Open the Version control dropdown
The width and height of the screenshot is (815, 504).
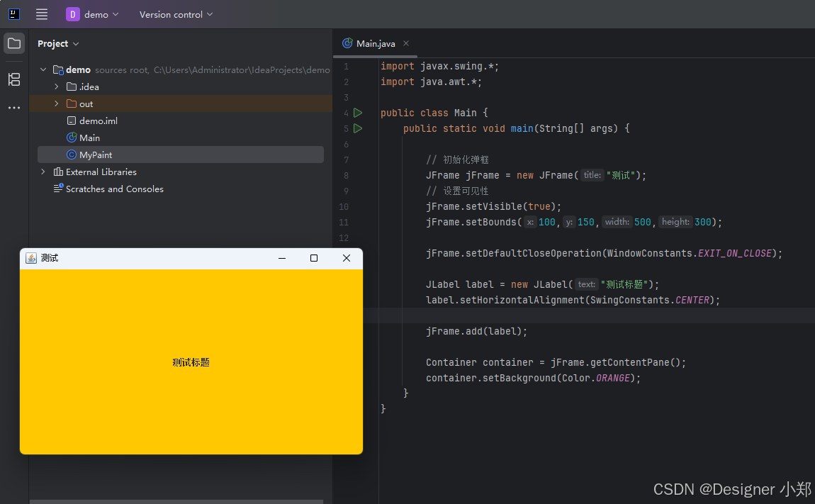click(x=176, y=15)
